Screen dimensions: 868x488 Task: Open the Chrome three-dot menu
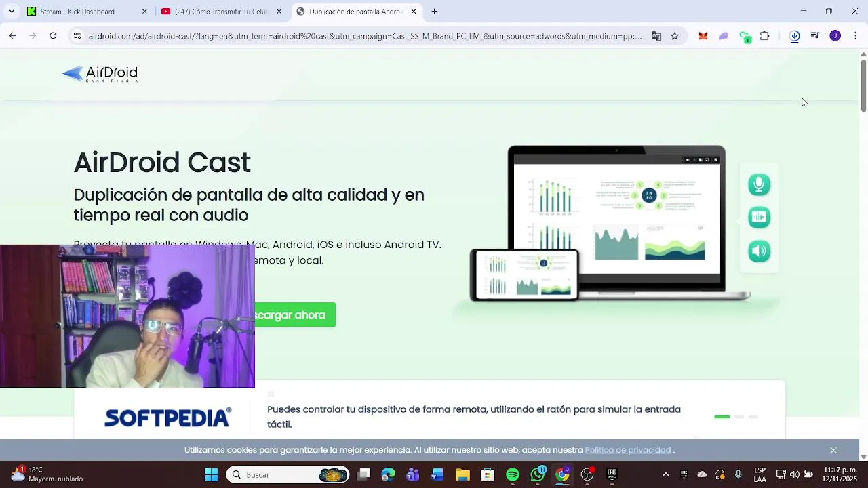coord(855,36)
